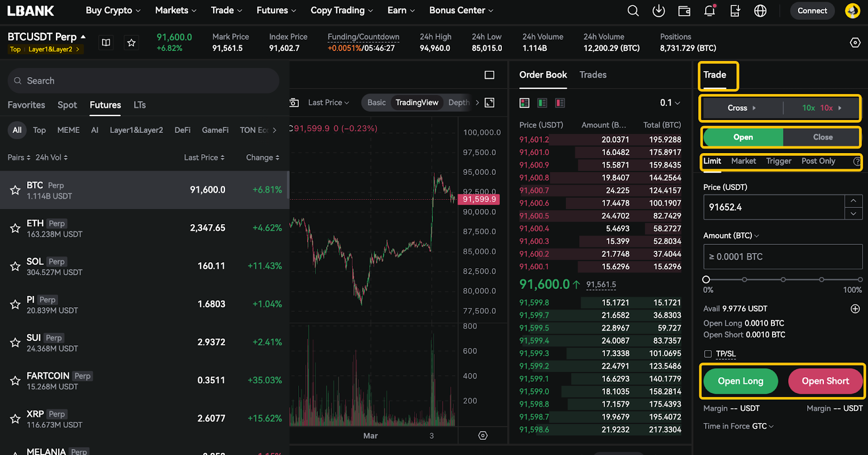The width and height of the screenshot is (868, 455).
Task: Expand the Copy Trading menu
Action: [x=342, y=10]
